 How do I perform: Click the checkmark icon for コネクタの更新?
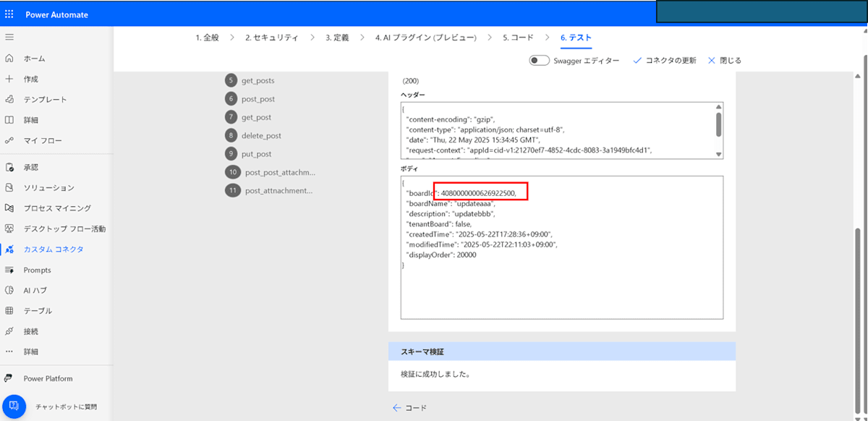[637, 61]
